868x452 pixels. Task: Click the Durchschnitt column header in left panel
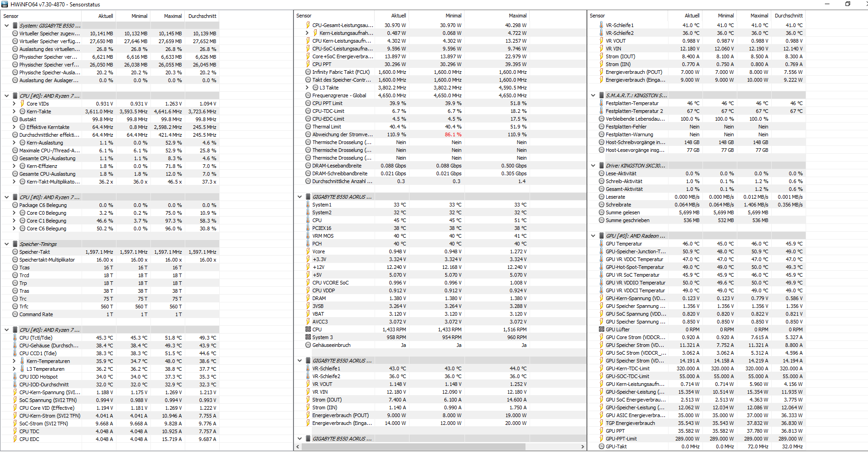coord(202,16)
